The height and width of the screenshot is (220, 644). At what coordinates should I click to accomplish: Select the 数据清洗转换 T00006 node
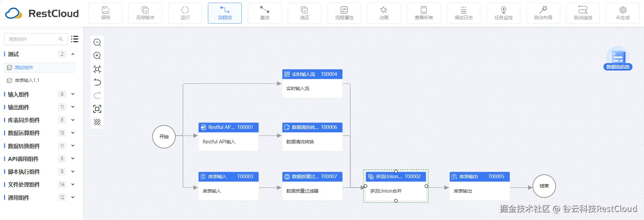click(312, 137)
